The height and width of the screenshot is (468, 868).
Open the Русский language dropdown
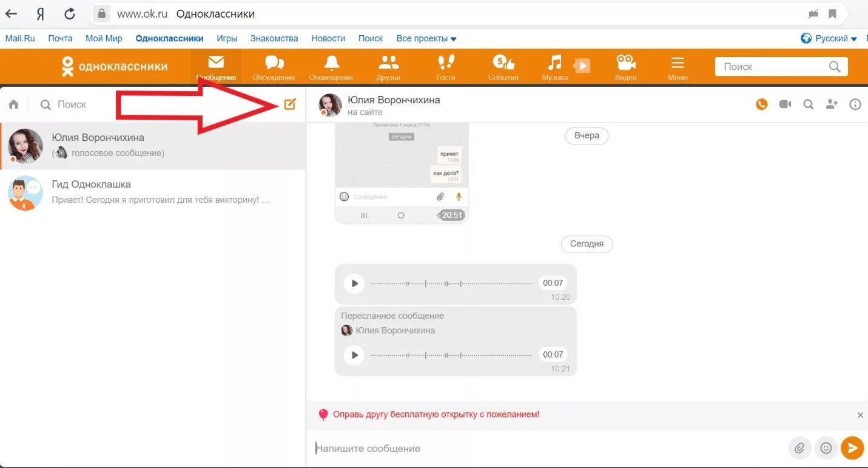829,38
